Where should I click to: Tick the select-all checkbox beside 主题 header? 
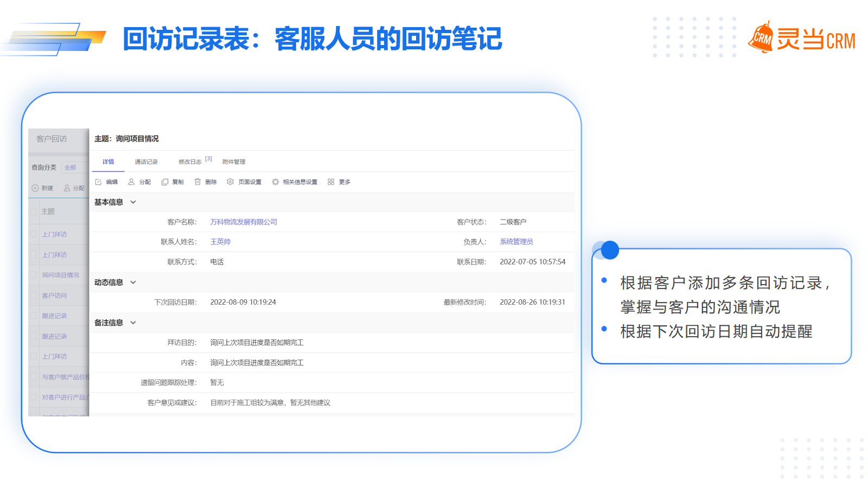point(34,211)
